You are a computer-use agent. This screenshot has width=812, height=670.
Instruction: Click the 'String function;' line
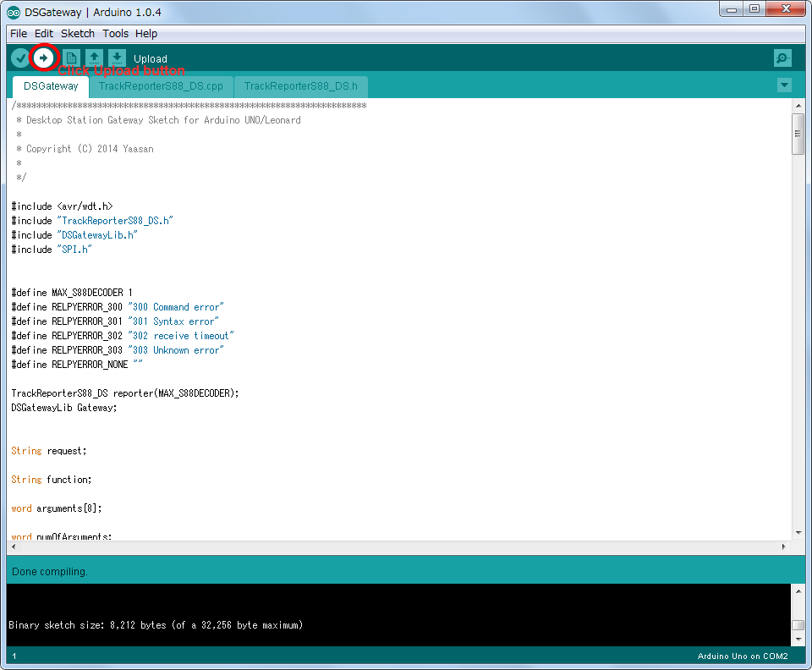pos(52,480)
